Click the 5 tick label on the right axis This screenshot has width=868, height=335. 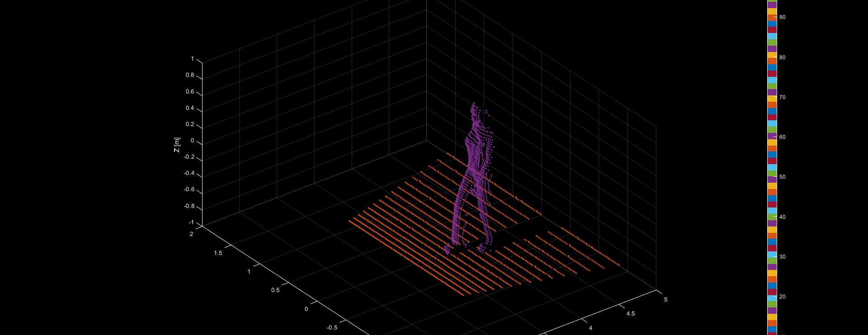(665, 300)
